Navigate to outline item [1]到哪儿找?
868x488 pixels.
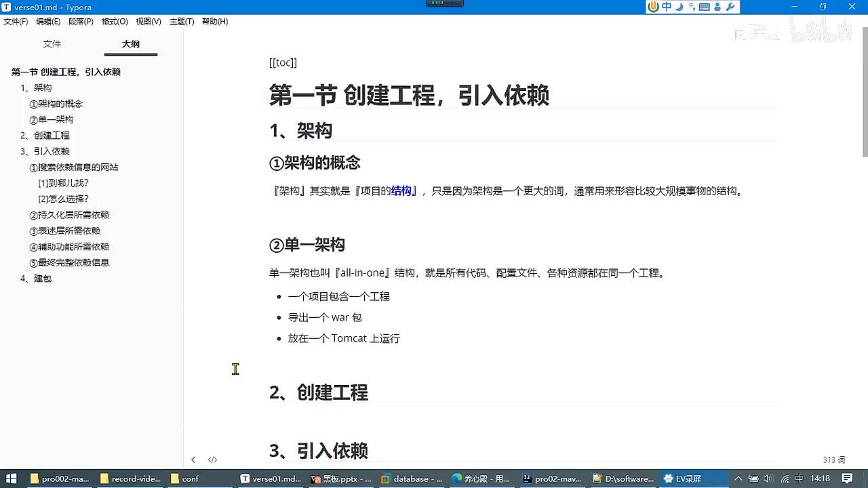coord(64,183)
